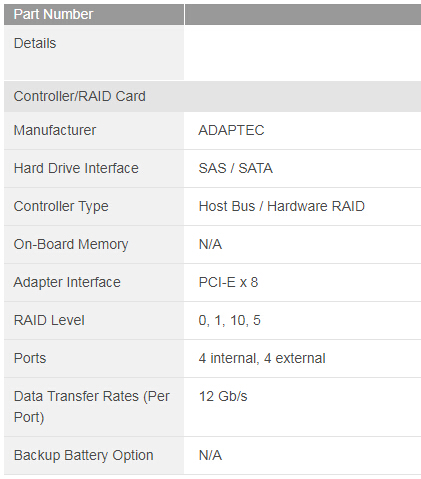Select the Manufacturer label cell
The width and height of the screenshot is (421, 479).
(x=94, y=130)
